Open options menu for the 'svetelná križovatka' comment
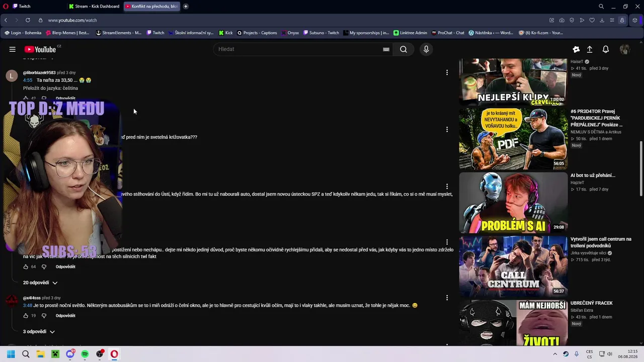This screenshot has height=362, width=644. point(447,129)
